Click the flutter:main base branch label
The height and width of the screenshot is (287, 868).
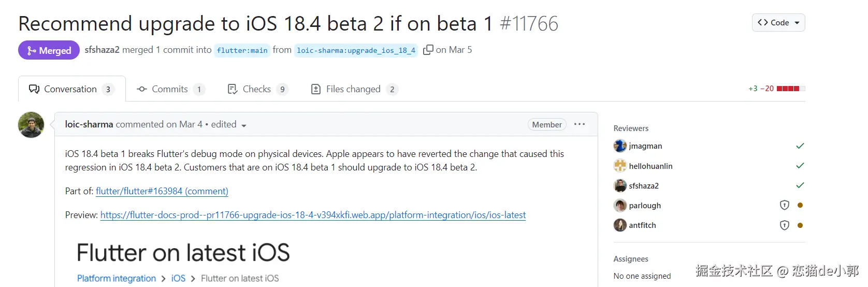(x=242, y=50)
